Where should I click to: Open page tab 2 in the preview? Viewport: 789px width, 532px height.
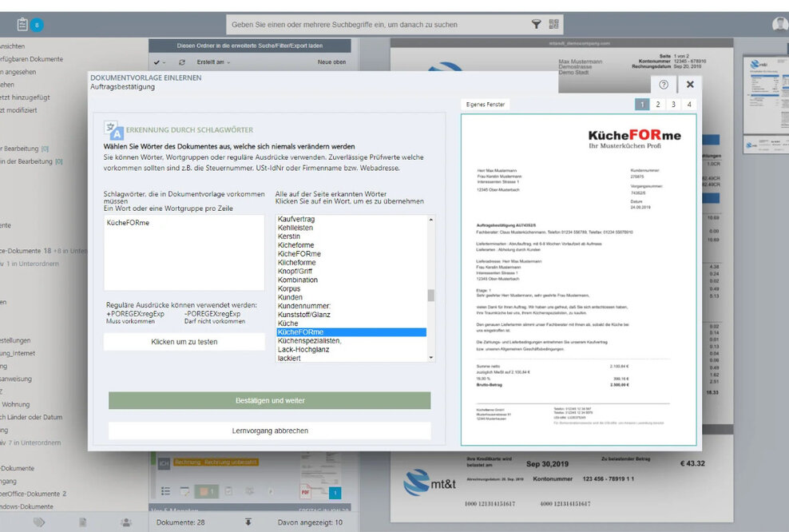658,104
